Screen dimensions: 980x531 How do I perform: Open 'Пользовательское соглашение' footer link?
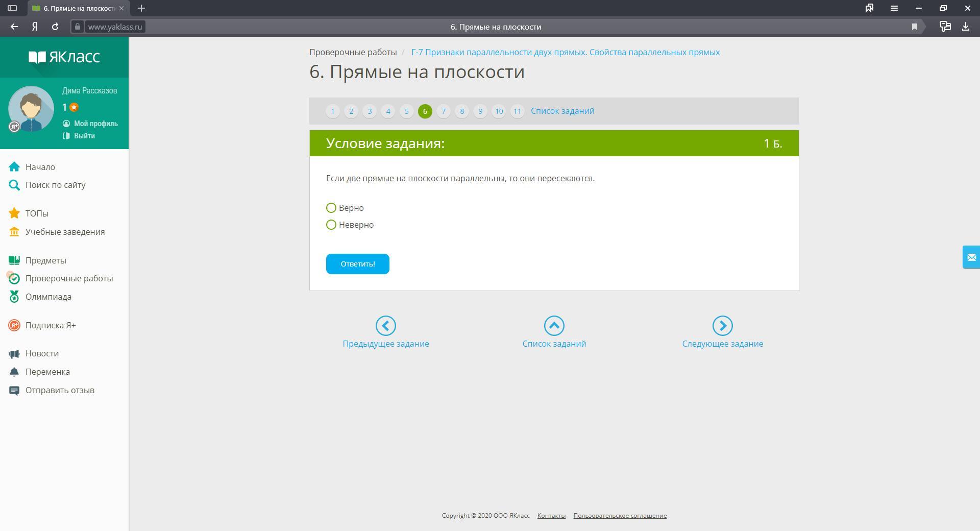[620, 516]
